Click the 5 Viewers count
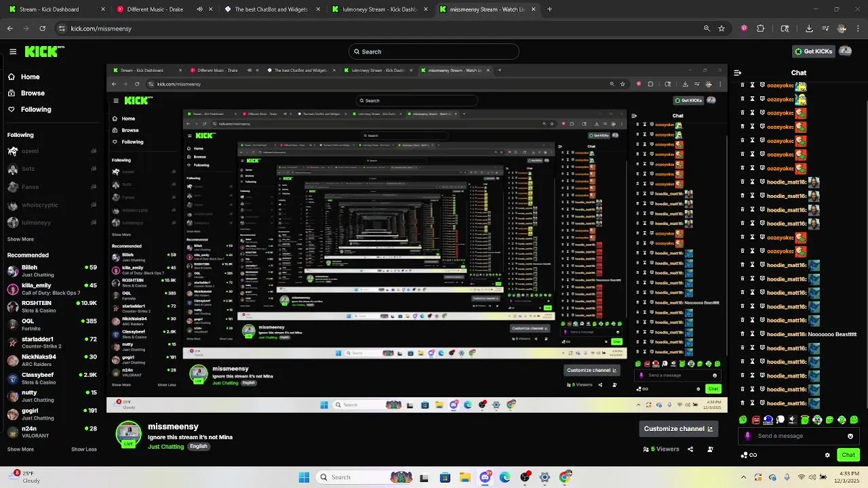 point(661,449)
